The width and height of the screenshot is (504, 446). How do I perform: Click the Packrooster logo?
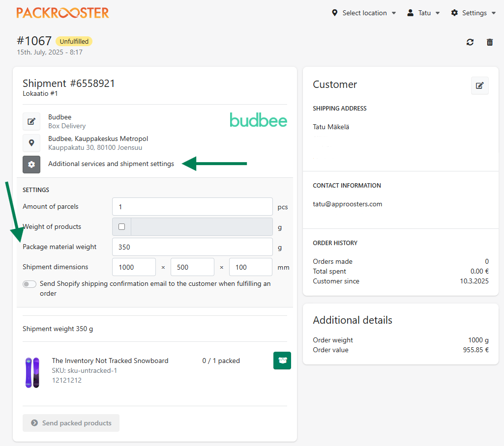pos(62,13)
